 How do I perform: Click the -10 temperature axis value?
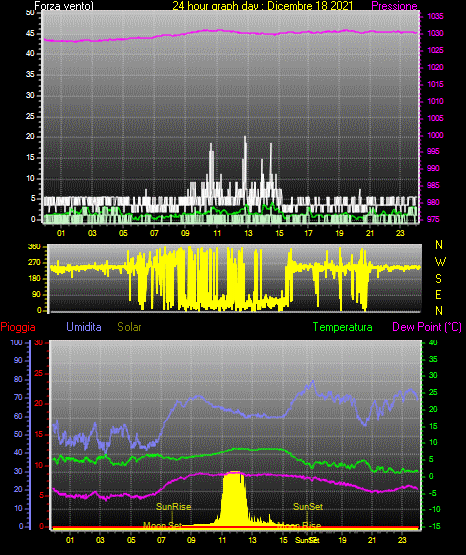pyautogui.click(x=435, y=509)
